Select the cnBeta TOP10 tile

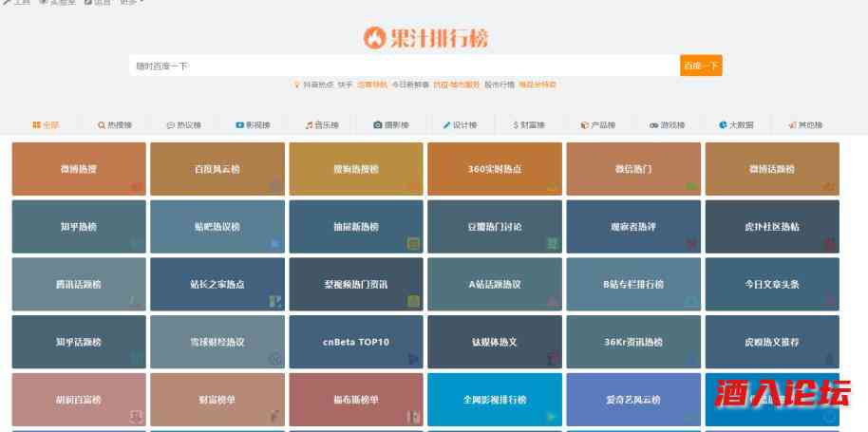356,342
